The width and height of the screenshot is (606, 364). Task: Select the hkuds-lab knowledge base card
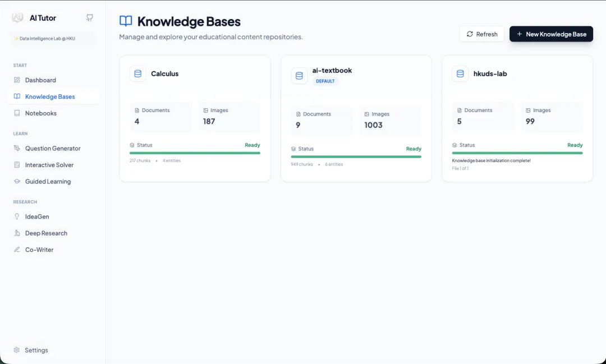click(x=517, y=118)
